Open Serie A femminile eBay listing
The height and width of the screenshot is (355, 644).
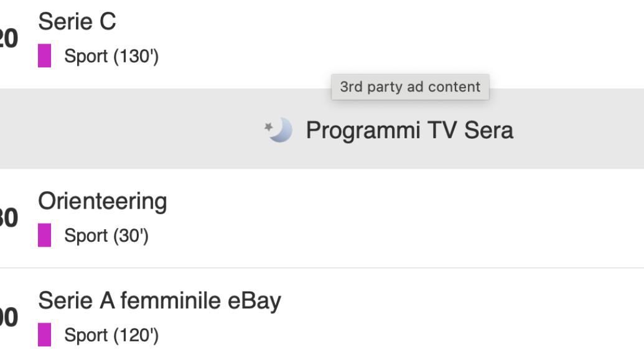[x=159, y=301]
